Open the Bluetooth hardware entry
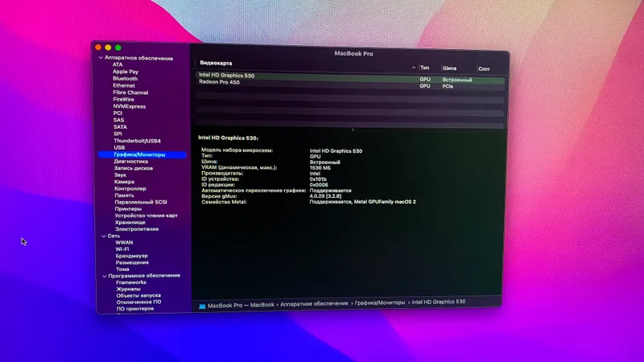Viewport: 644px width, 362px height. point(126,78)
